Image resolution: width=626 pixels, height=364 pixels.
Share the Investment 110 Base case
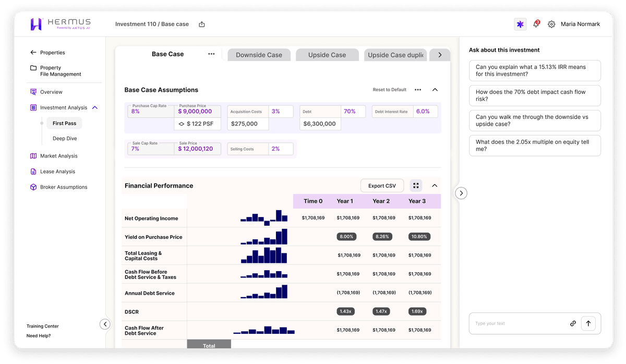201,23
